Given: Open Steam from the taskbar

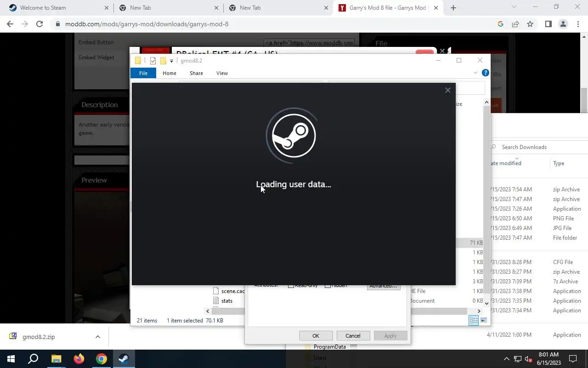Looking at the screenshot, I should coord(124,359).
